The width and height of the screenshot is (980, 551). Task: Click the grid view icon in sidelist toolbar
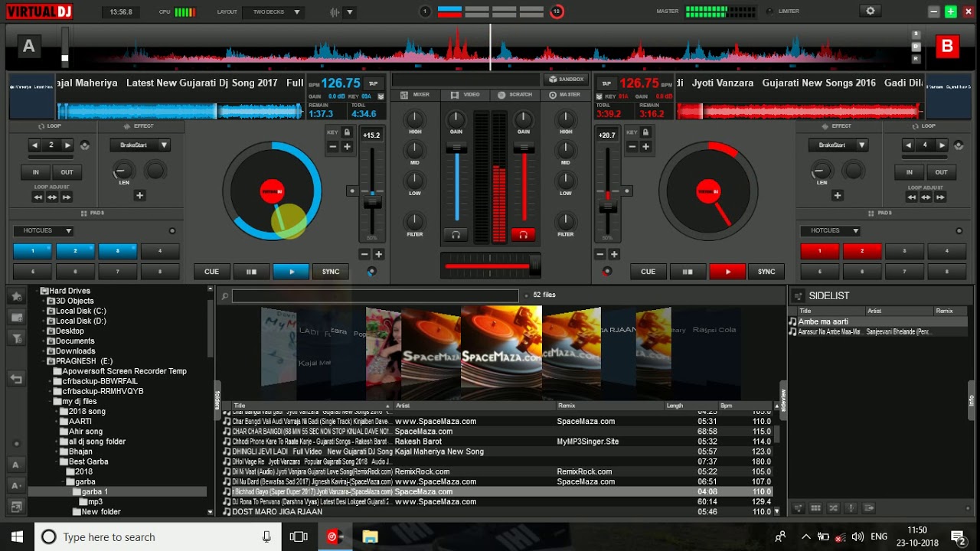tap(815, 508)
